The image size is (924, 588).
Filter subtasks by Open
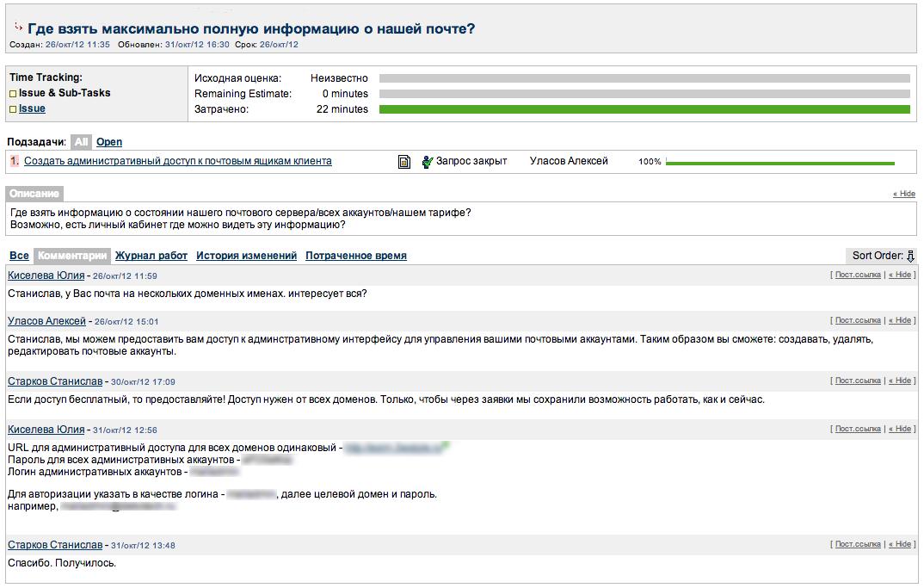point(109,141)
